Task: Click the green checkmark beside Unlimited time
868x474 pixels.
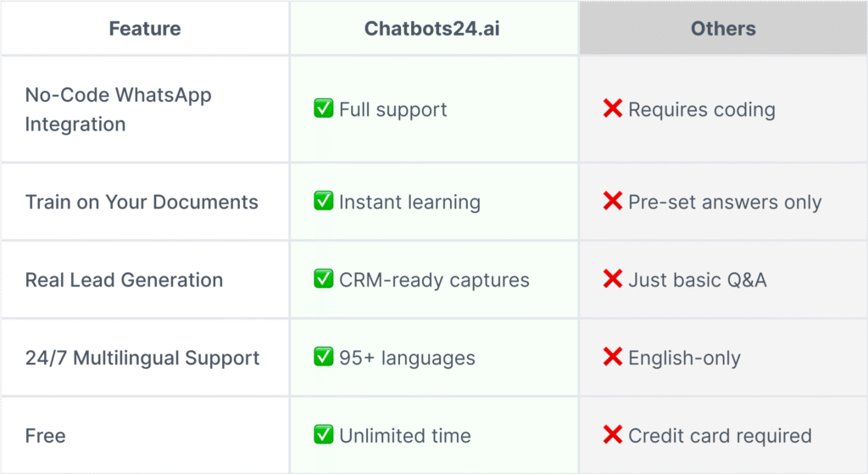Action: (323, 435)
